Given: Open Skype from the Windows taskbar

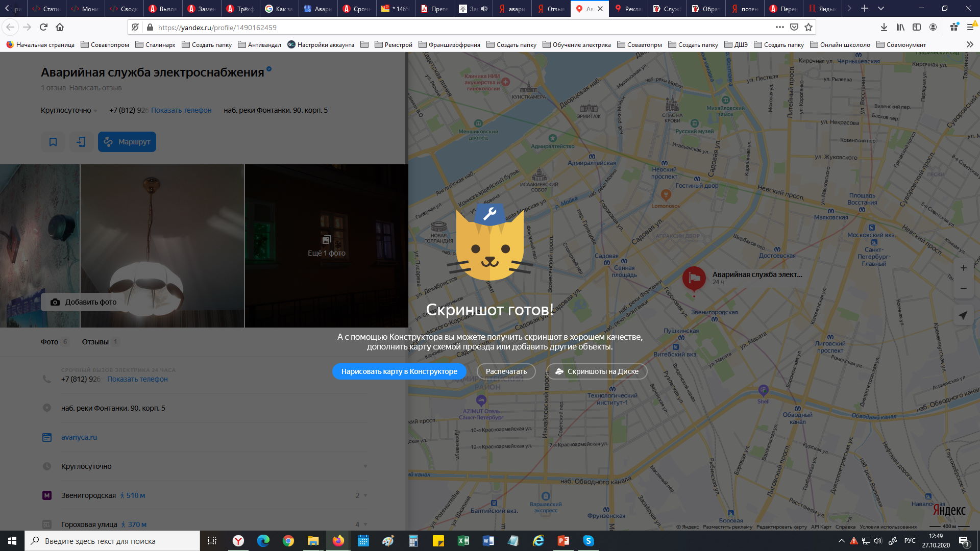Looking at the screenshot, I should pyautogui.click(x=588, y=541).
